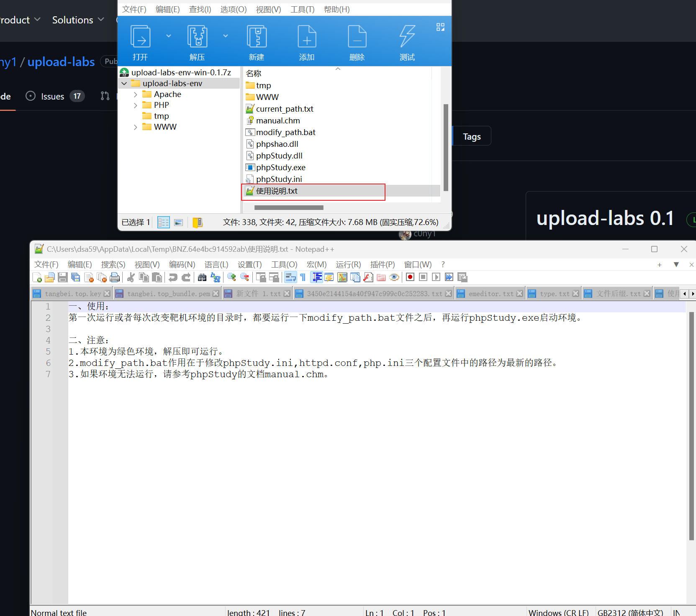Toggle indent guide button in Notepad++ toolbar
This screenshot has width=696, height=616.
(317, 277)
